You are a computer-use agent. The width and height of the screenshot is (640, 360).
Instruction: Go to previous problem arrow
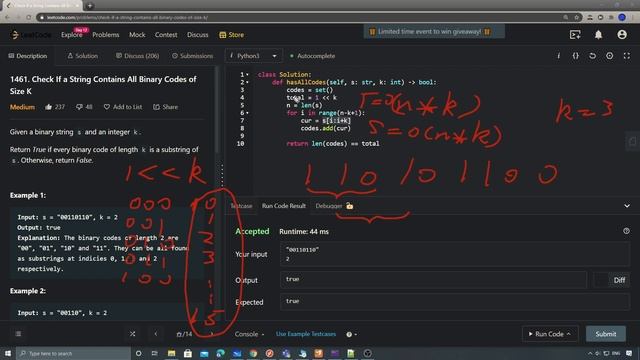click(156, 334)
